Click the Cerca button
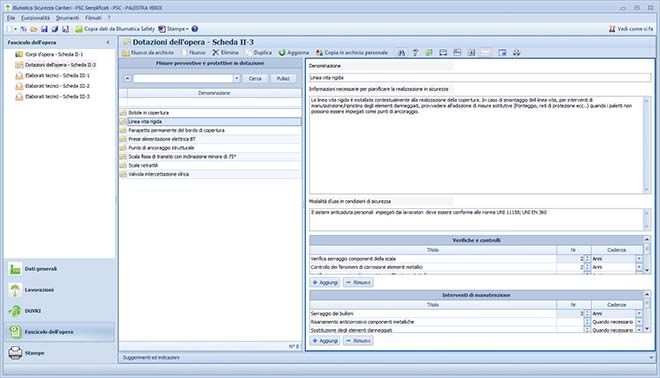The width and height of the screenshot is (660, 378). click(255, 78)
